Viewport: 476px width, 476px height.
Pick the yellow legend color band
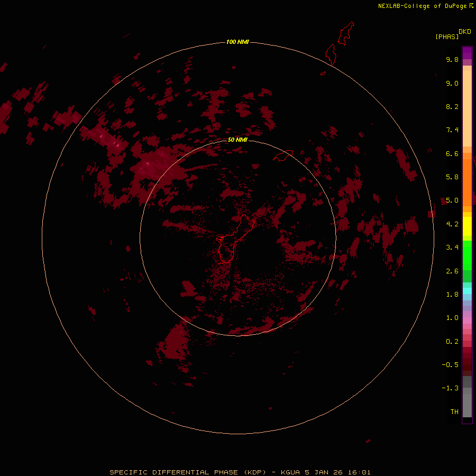tap(467, 226)
